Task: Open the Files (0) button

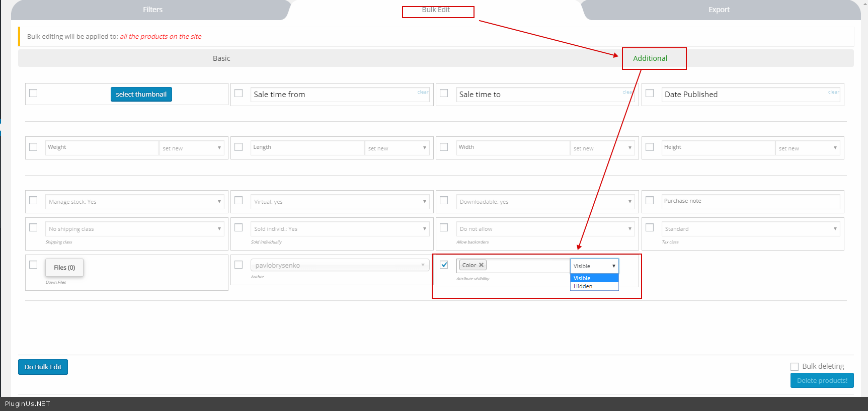Action: click(64, 268)
